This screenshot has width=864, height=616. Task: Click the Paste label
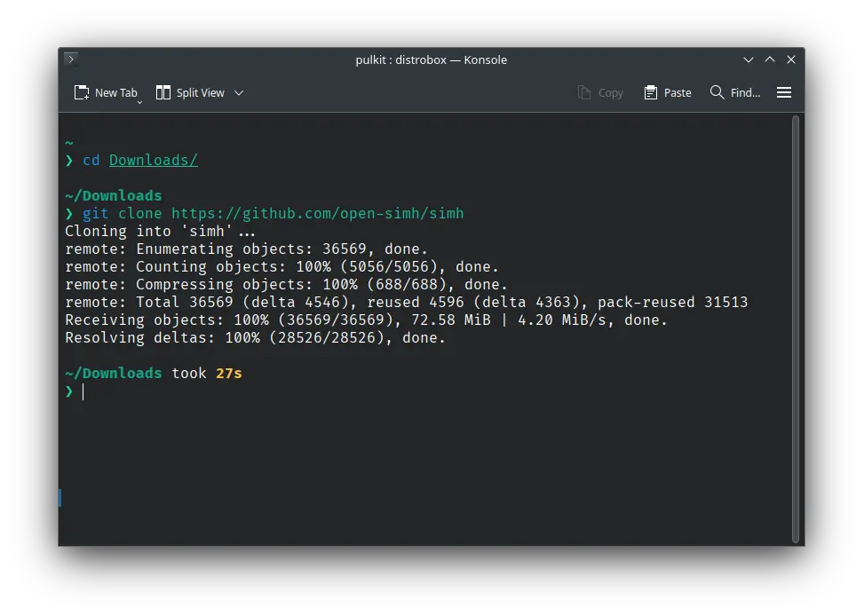point(678,93)
